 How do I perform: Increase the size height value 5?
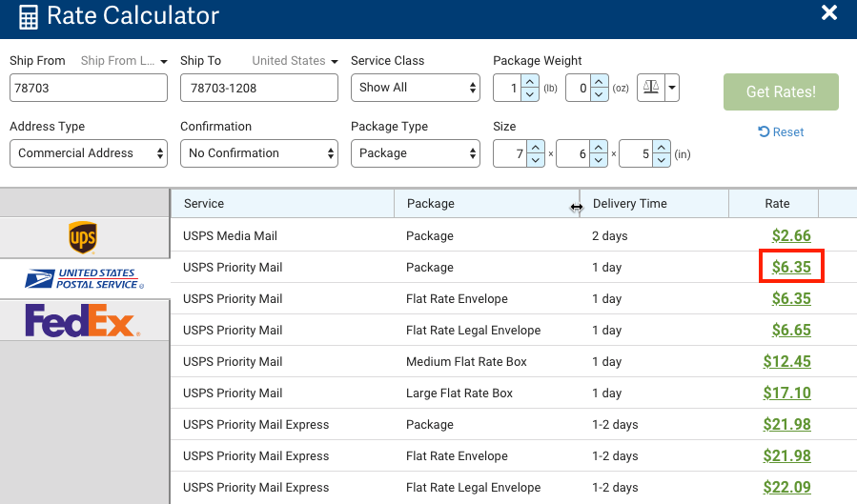click(x=662, y=148)
